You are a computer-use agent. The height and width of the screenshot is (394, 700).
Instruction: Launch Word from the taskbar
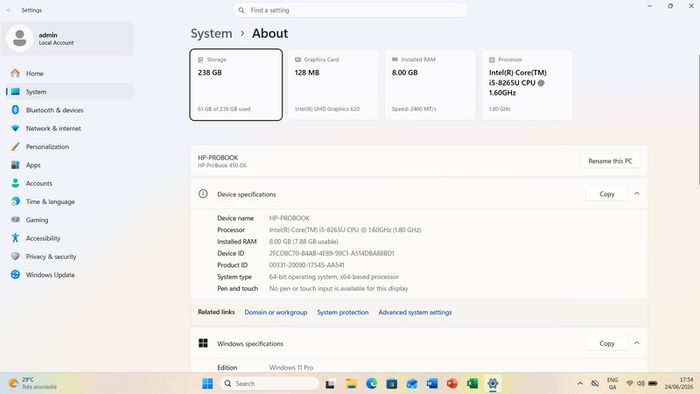pyautogui.click(x=432, y=384)
